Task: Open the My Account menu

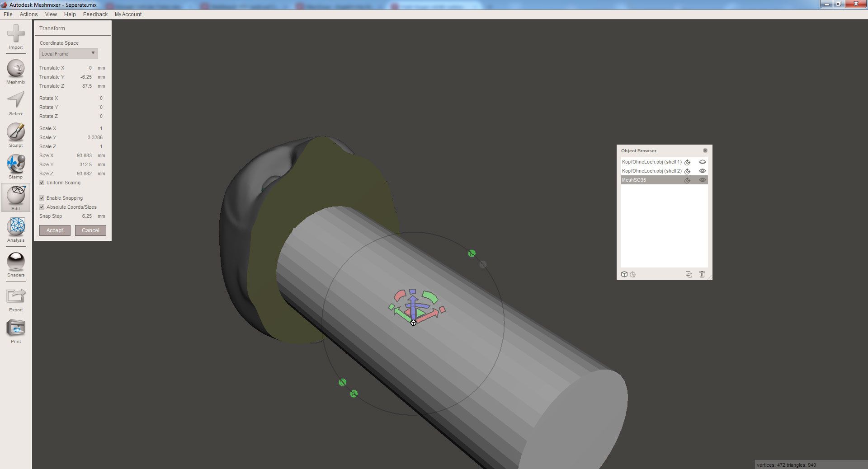Action: click(128, 14)
